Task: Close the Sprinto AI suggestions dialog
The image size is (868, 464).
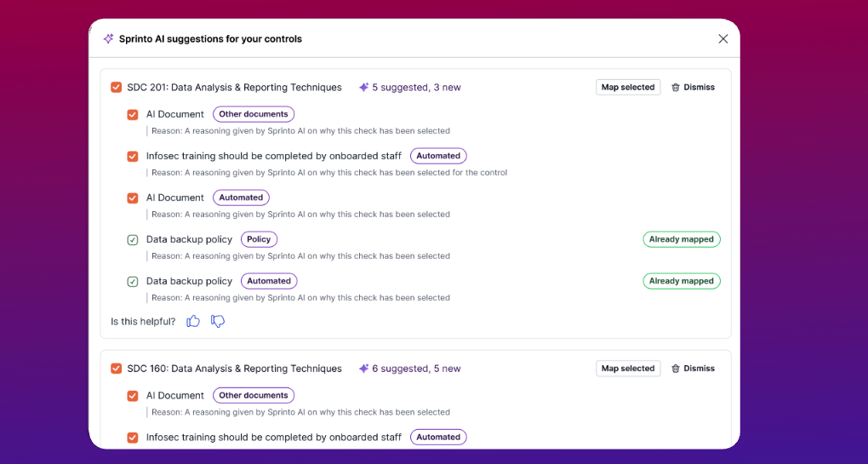Action: pos(722,38)
